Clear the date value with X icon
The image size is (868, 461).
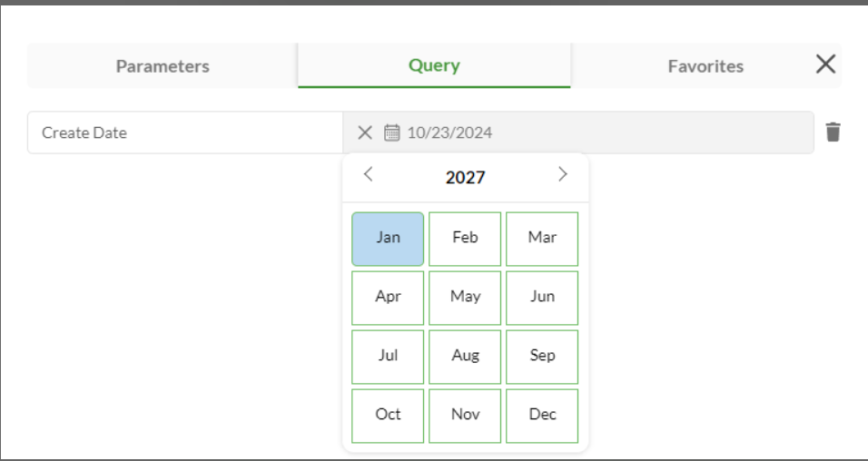365,132
